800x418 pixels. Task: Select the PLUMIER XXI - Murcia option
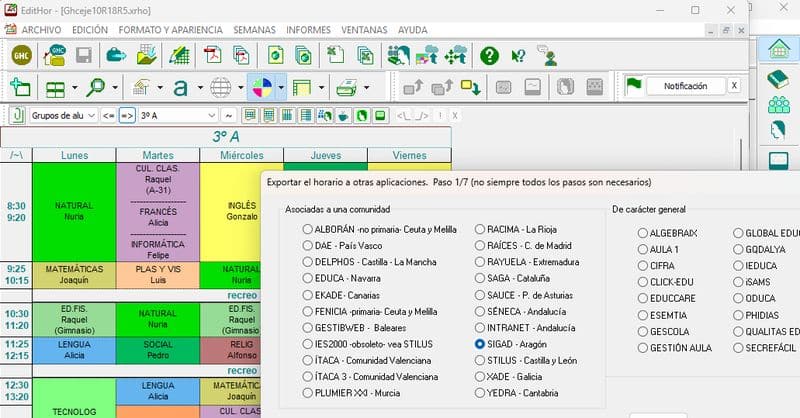point(351,393)
